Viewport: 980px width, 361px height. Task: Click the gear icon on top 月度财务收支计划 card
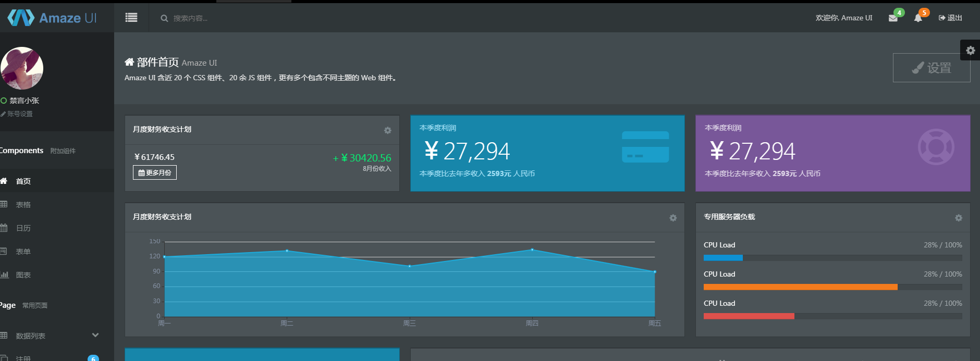point(387,130)
